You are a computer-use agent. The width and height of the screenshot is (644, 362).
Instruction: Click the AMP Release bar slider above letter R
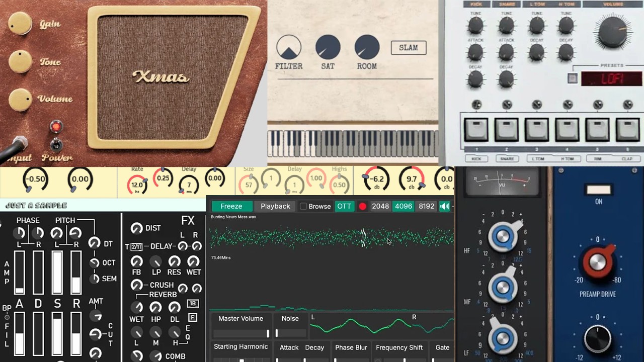point(76,272)
